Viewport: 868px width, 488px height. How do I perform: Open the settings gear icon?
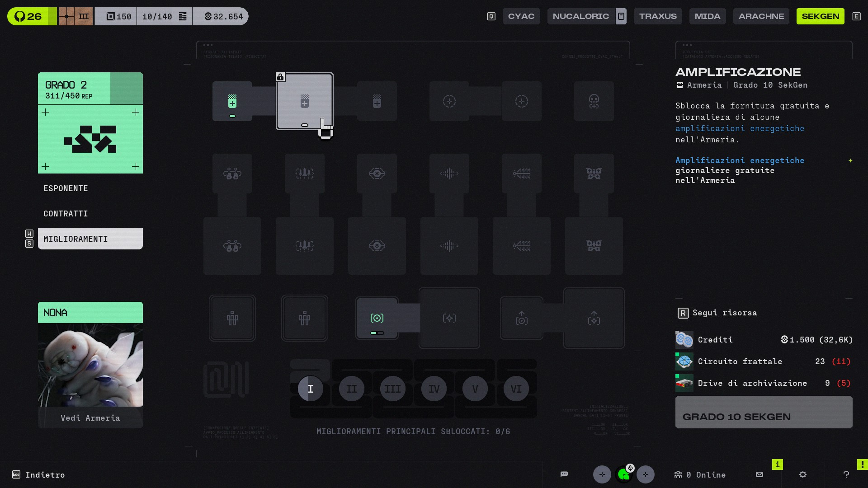802,474
